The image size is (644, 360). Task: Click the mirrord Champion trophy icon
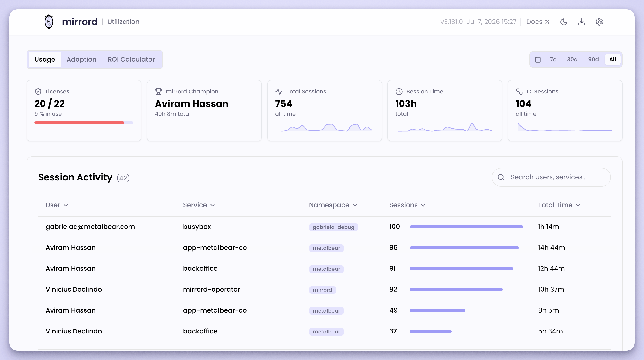click(x=159, y=92)
